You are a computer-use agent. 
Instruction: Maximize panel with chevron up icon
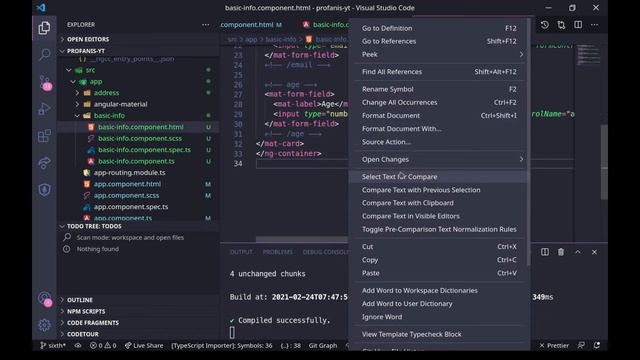pyautogui.click(x=578, y=252)
